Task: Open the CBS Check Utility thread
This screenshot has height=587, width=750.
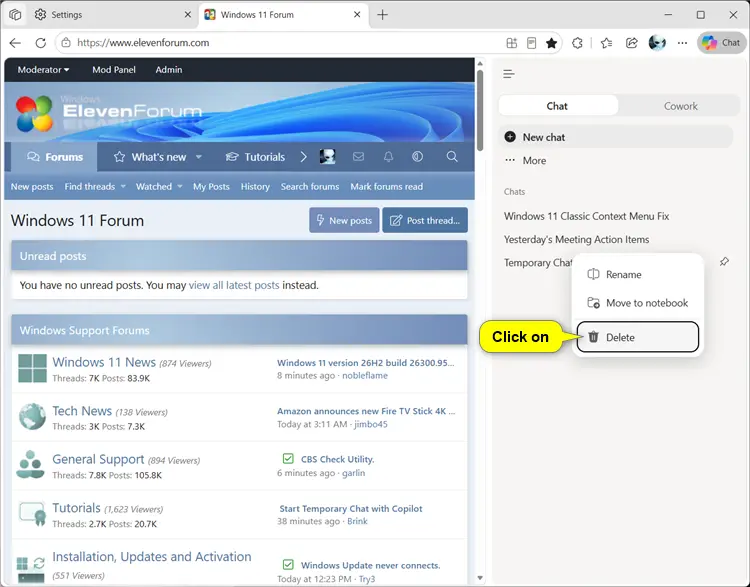Action: tap(337, 459)
